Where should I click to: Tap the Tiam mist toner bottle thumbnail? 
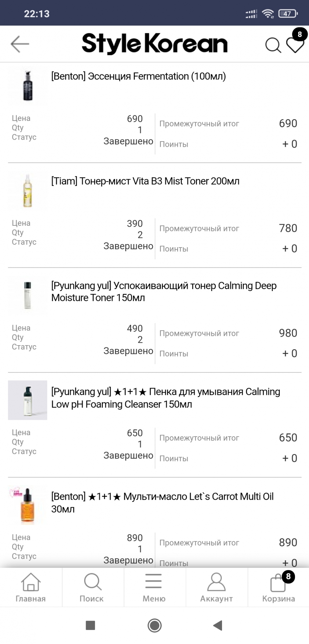(x=28, y=191)
